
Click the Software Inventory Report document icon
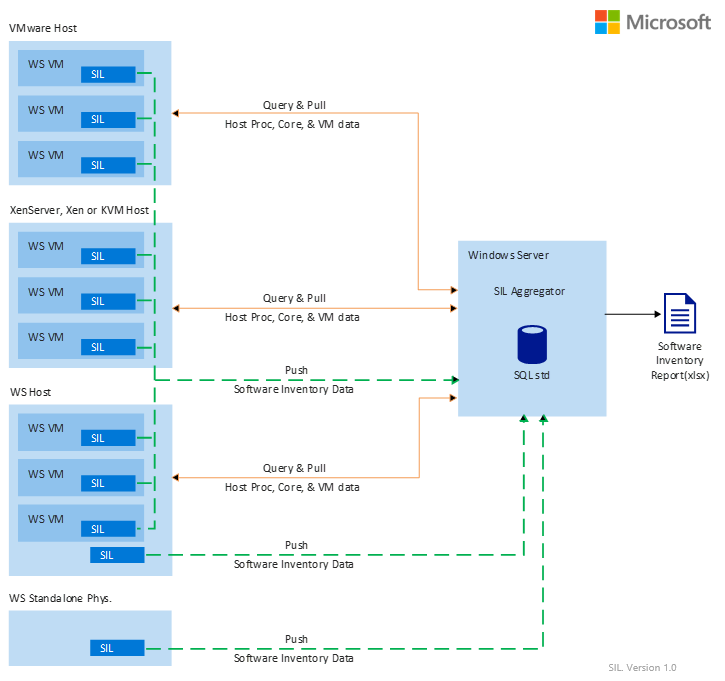(680, 313)
